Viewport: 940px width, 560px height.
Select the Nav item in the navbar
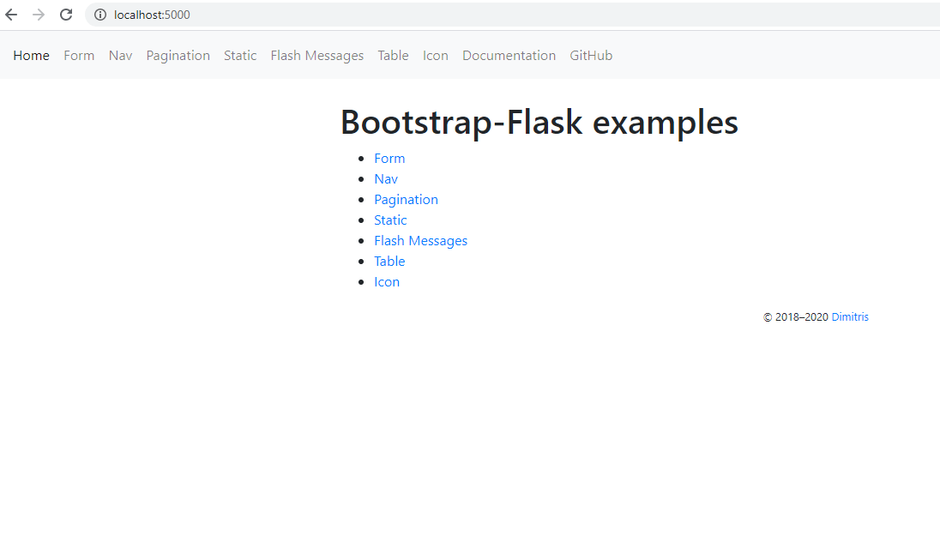(120, 55)
